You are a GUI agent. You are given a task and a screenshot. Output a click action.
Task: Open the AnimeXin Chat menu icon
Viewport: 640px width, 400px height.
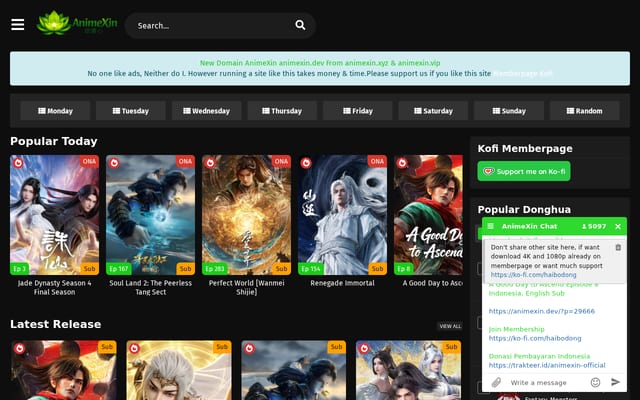[491, 226]
